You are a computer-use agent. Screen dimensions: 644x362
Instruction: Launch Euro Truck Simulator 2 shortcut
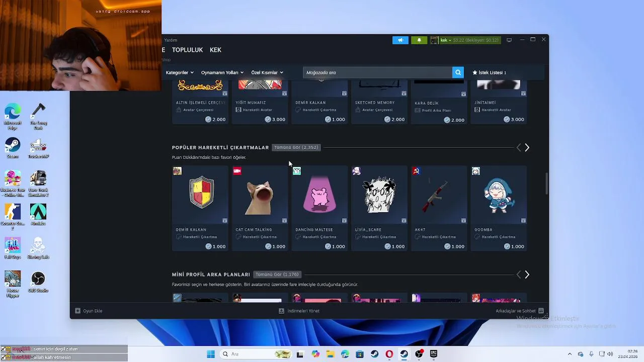pyautogui.click(x=38, y=184)
